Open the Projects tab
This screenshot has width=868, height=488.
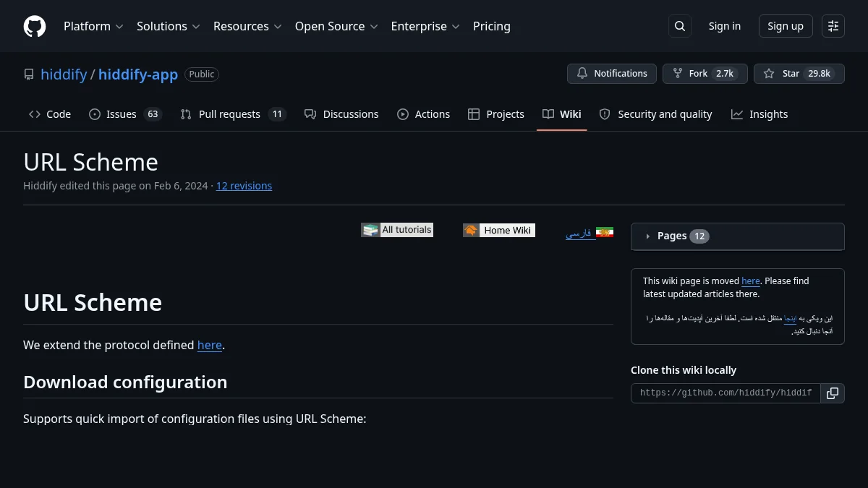pyautogui.click(x=496, y=114)
